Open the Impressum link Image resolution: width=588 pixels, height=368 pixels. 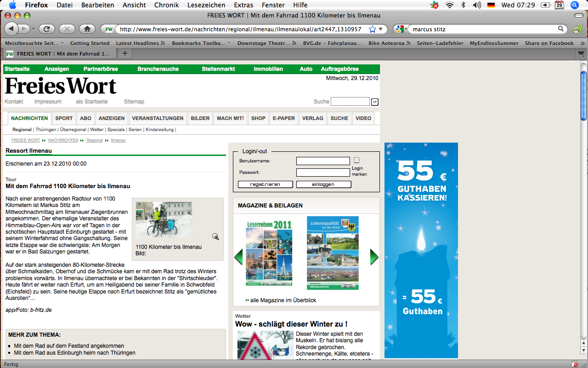[x=48, y=102]
